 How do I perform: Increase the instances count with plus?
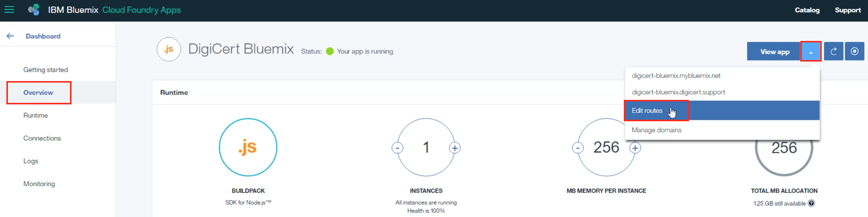455,148
